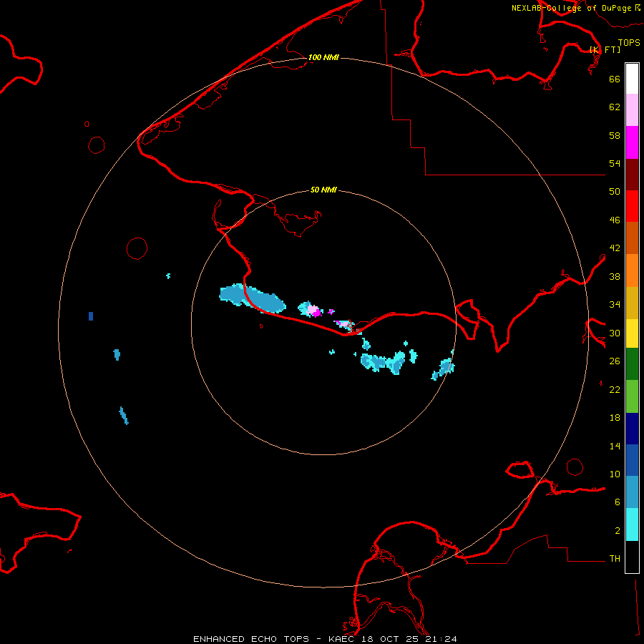The height and width of the screenshot is (644, 644).
Task: Click the legend value 42
Action: 615,248
